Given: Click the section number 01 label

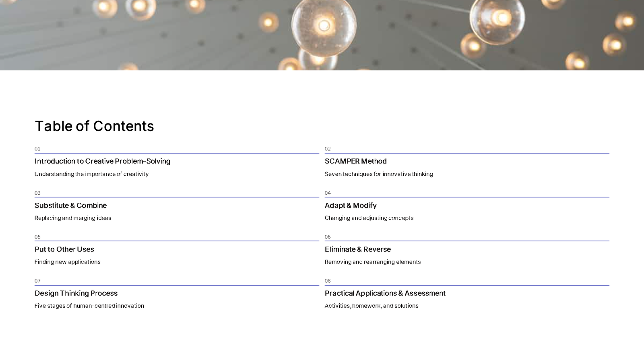Looking at the screenshot, I should point(37,148).
